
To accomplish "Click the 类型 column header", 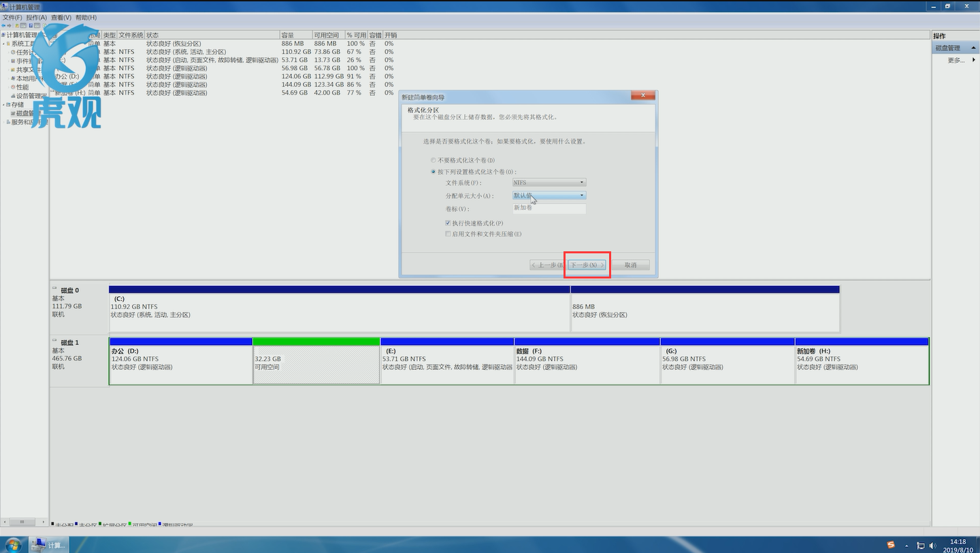I will 110,35.
